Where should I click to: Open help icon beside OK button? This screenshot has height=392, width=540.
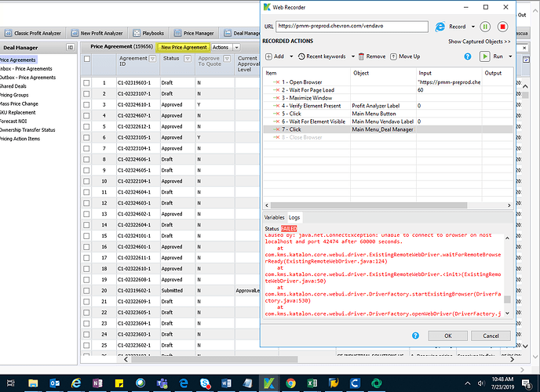pyautogui.click(x=416, y=336)
